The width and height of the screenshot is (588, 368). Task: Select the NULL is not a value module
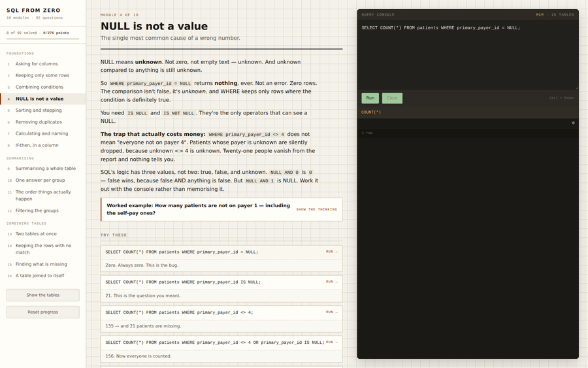(42, 99)
